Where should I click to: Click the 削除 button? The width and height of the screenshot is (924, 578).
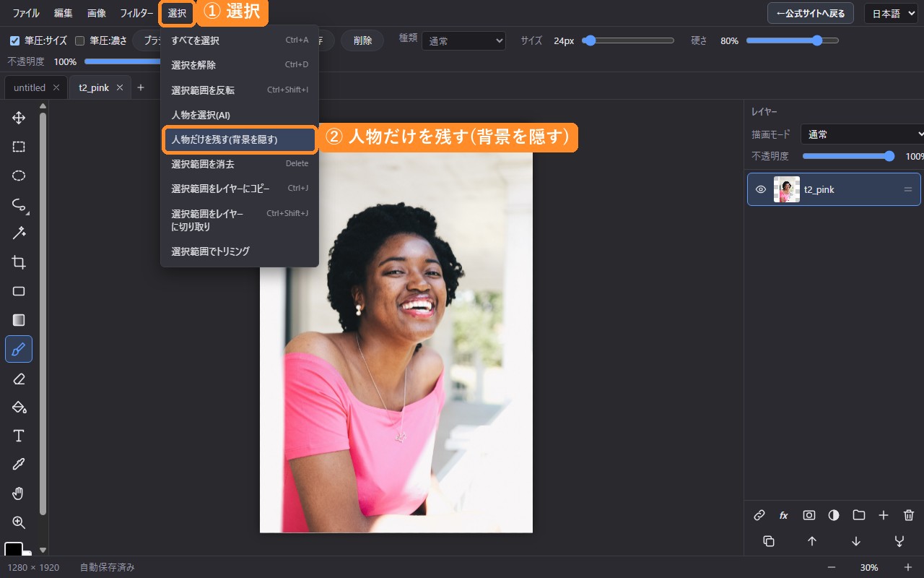click(362, 40)
